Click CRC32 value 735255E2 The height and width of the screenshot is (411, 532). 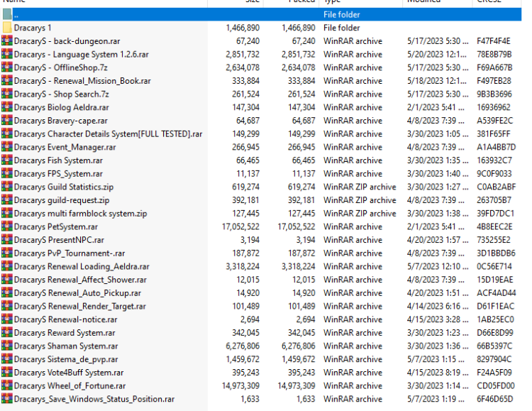pos(493,240)
